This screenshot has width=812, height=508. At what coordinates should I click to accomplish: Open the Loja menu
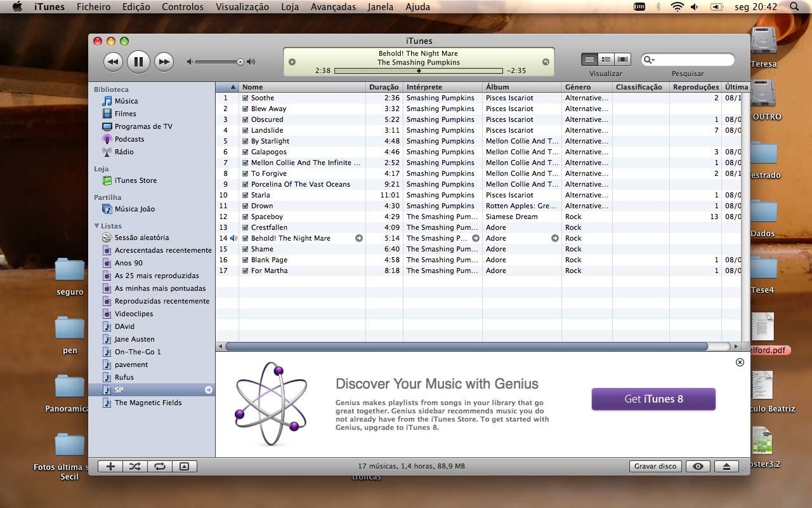click(x=290, y=7)
